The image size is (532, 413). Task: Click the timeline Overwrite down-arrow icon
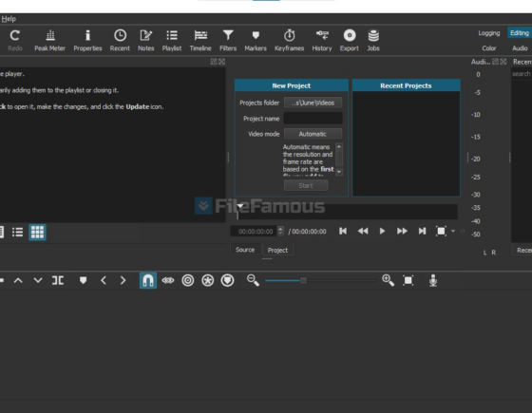38,281
